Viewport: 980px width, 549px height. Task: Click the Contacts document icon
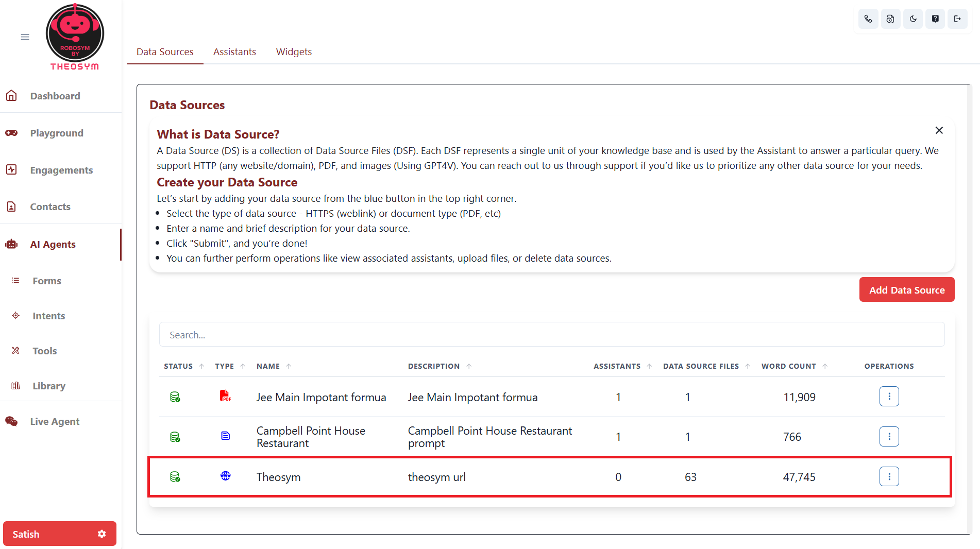click(x=11, y=207)
